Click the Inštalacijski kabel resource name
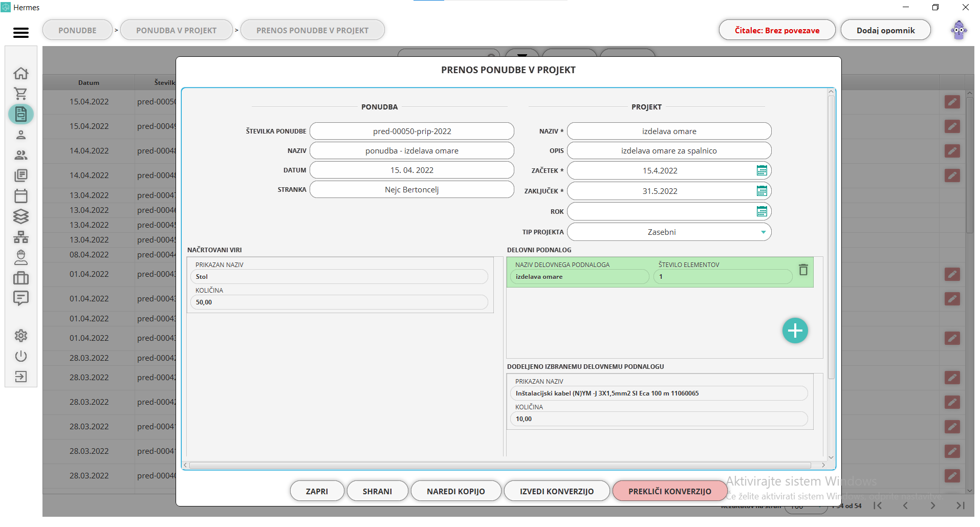 point(659,393)
